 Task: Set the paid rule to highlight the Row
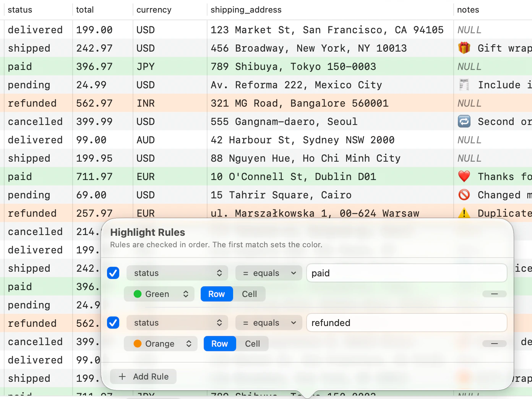click(x=217, y=294)
